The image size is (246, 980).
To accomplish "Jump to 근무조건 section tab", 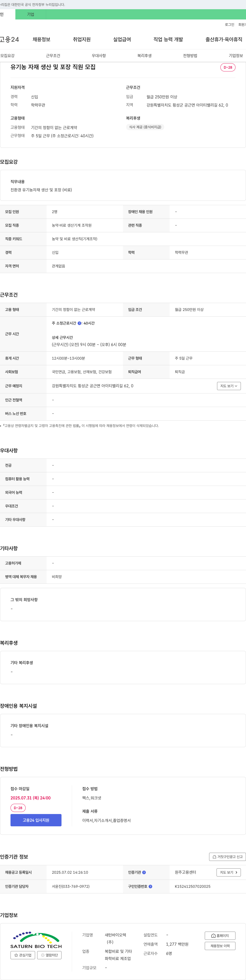I will coord(53,56).
